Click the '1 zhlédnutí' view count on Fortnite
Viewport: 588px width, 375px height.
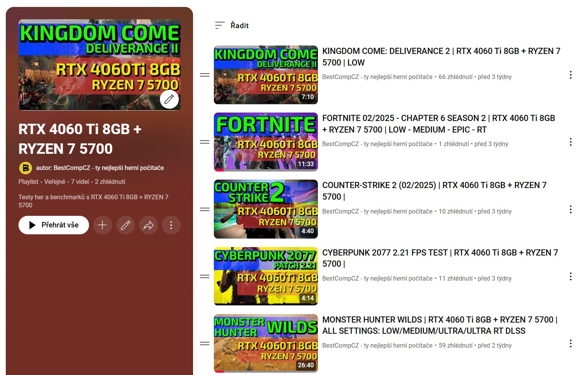pos(454,144)
